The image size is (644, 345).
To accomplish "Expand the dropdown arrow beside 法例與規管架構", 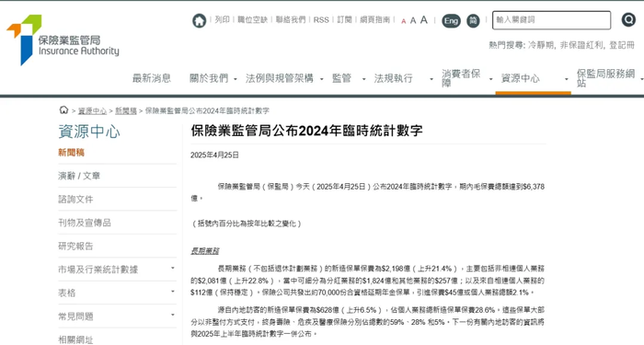I will click(x=322, y=78).
